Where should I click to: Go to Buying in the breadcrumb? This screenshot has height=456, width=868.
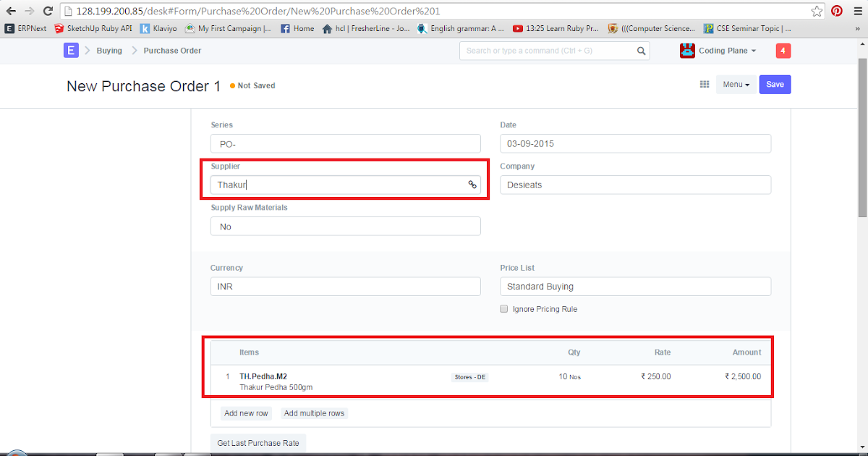(x=109, y=50)
